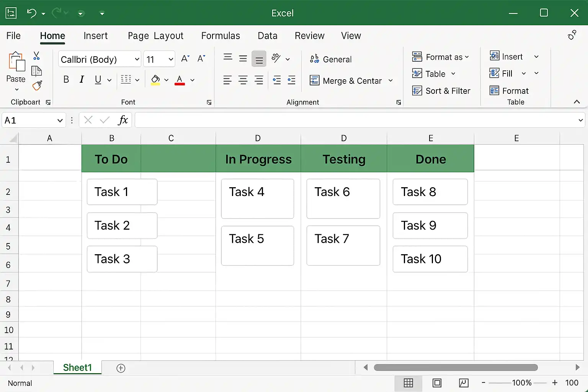This screenshot has height=392, width=588.
Task: Click the Center text alignment icon
Action: pyautogui.click(x=243, y=80)
